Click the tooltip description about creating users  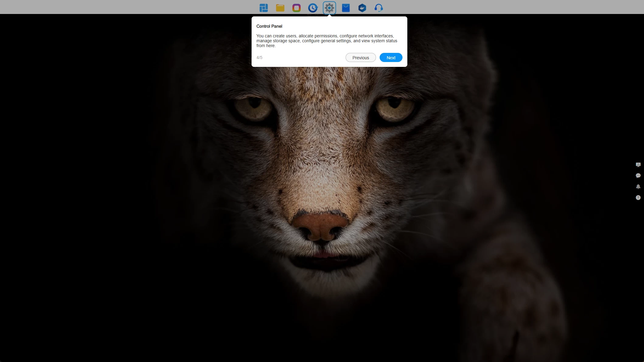pyautogui.click(x=327, y=41)
